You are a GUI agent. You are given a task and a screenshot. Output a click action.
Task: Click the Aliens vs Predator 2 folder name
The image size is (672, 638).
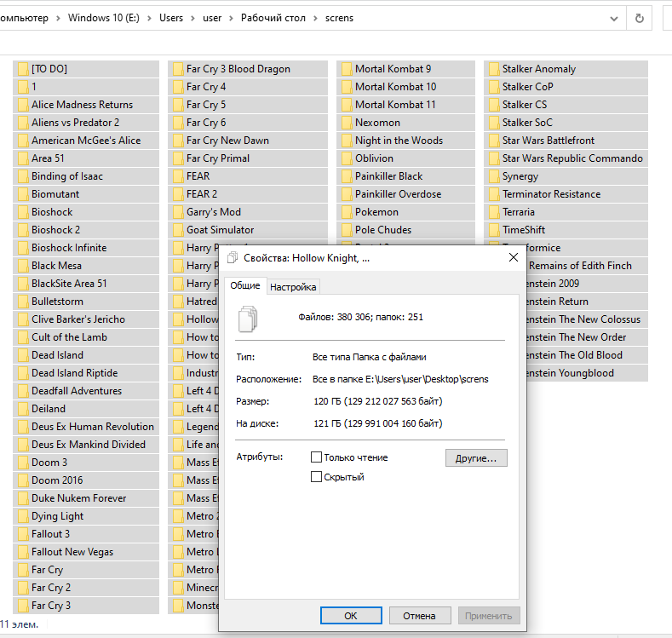pos(75,123)
